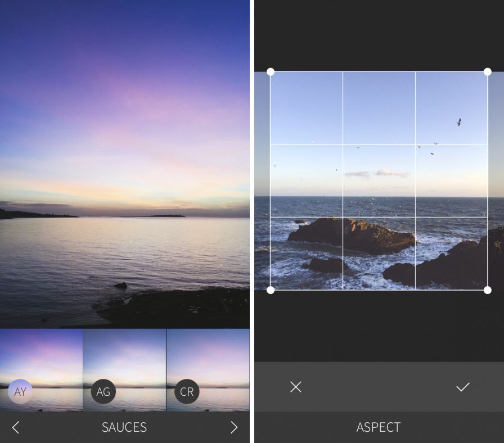Open the SAUCES filter category label

point(124,427)
